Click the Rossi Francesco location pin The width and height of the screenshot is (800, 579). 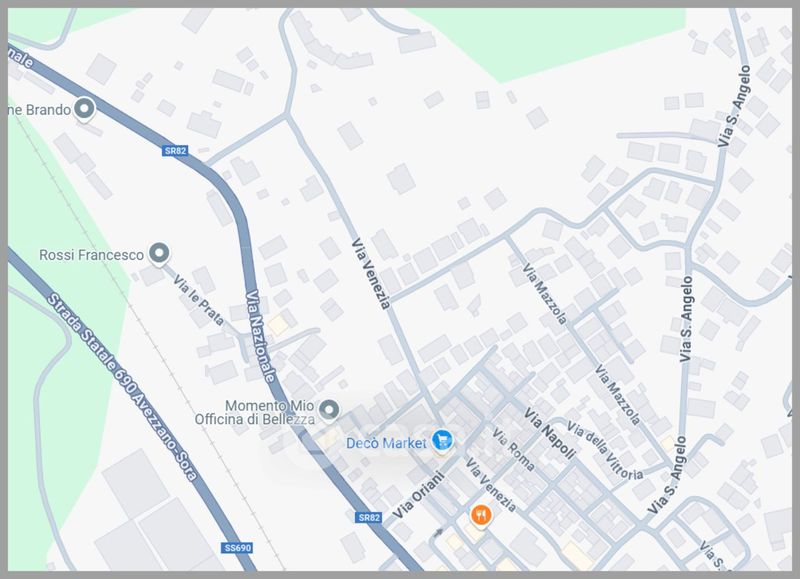pyautogui.click(x=159, y=254)
